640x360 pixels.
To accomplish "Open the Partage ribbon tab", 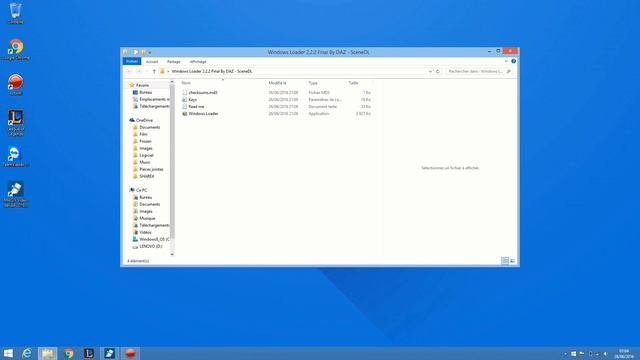I will click(173, 62).
